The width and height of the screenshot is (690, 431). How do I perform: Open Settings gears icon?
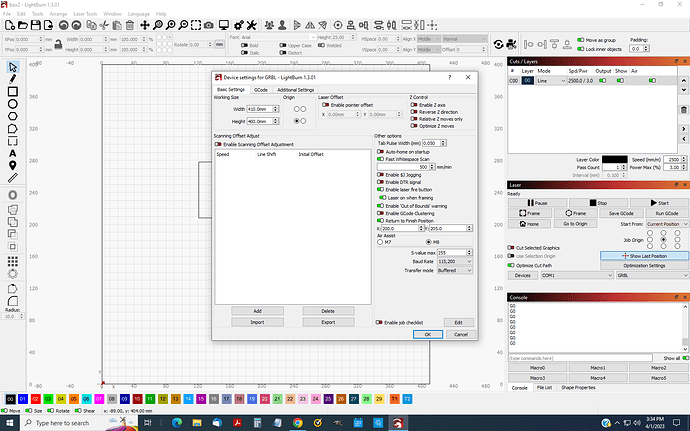(239, 26)
